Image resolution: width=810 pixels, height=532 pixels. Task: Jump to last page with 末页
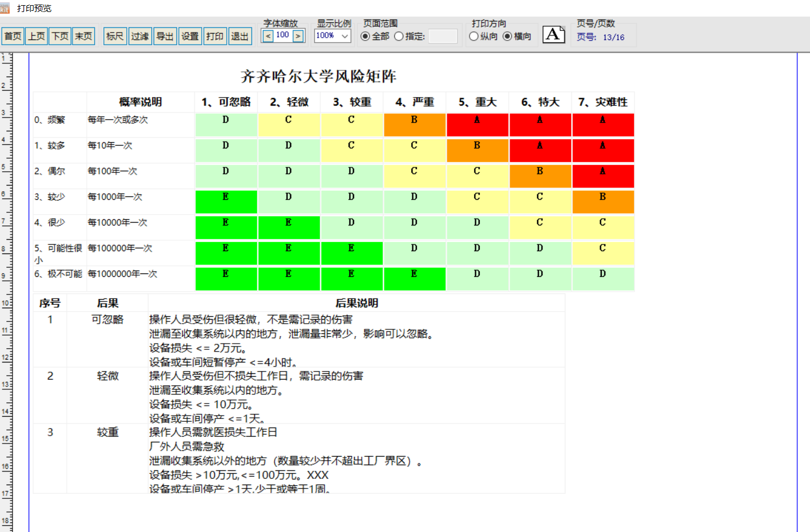(x=83, y=36)
